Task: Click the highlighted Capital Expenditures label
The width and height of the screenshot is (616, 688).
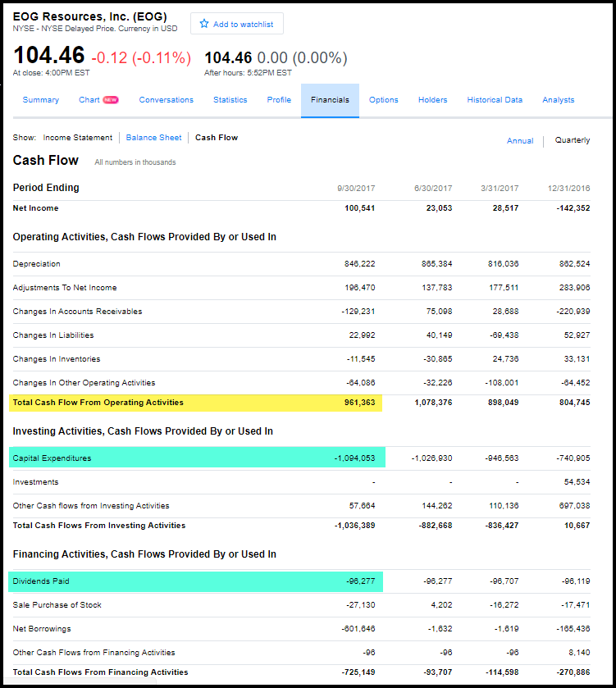Action: (52, 458)
